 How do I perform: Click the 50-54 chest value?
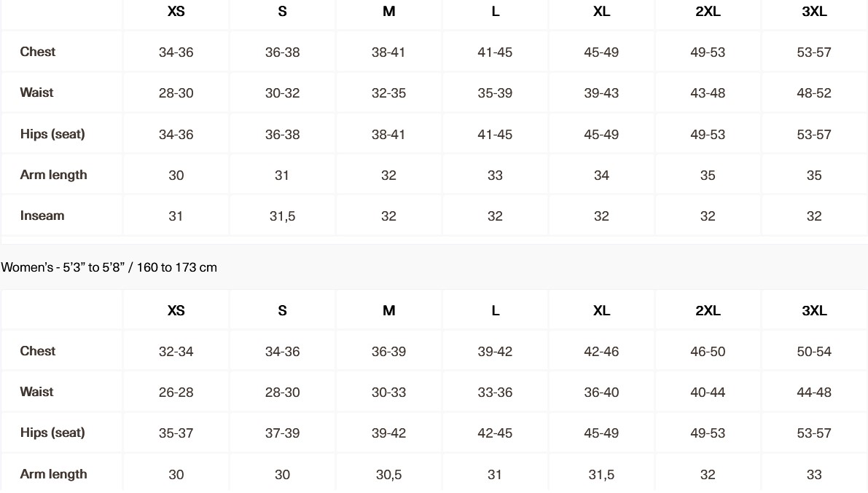(x=814, y=352)
